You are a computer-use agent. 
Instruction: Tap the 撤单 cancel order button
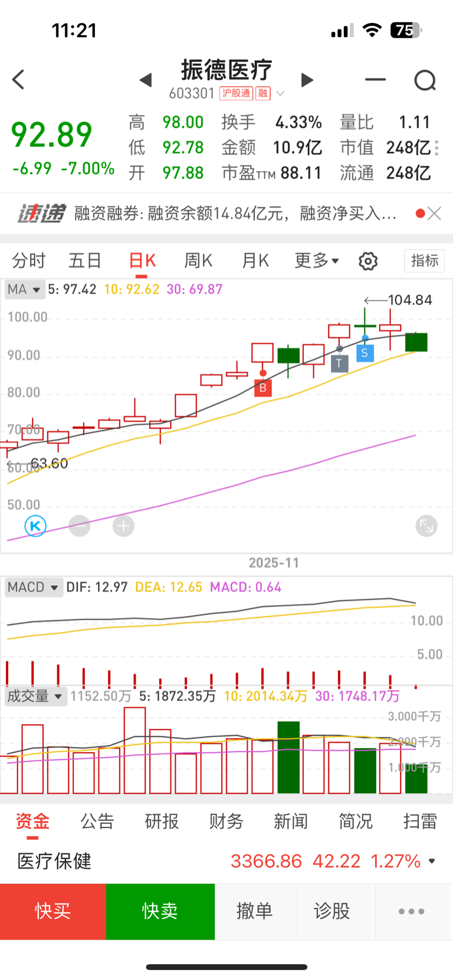coord(255,911)
